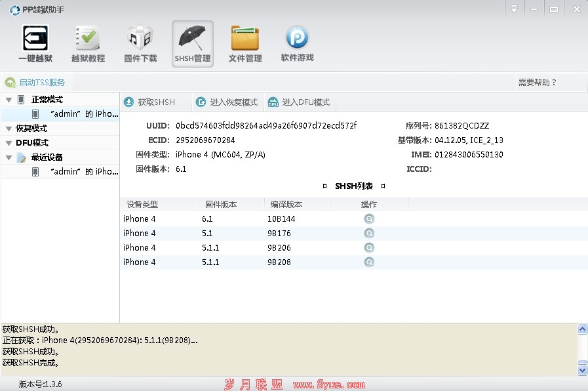Viewport: 588px width, 391px height.
Task: Click the PP越狱助手 app logo
Action: [x=14, y=10]
